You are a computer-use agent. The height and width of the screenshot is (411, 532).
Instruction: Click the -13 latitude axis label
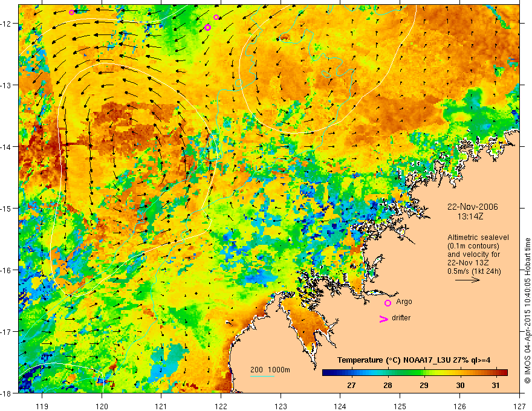point(7,85)
